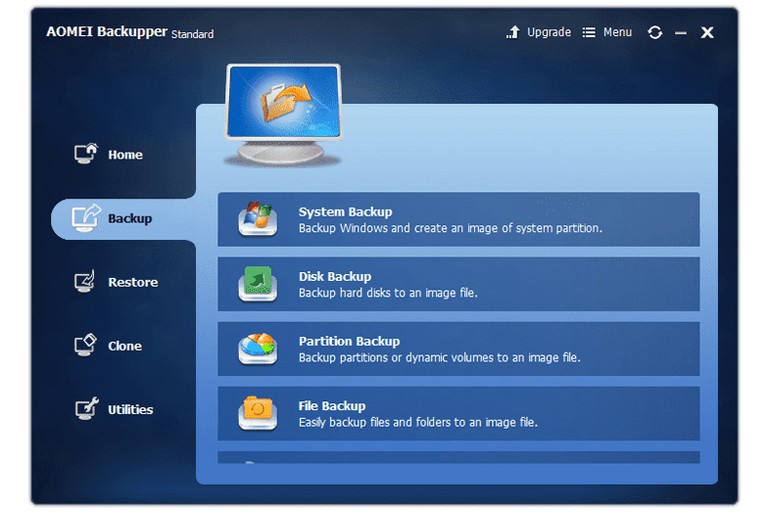Click the Upgrade arrow icon
This screenshot has height=513, width=770.
[513, 32]
